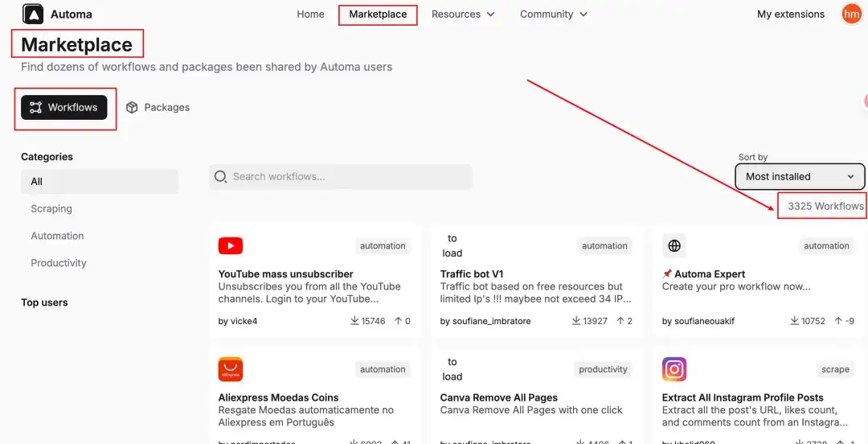Expand the Resources menu
Viewport: 868px width, 444px height.
pos(463,14)
